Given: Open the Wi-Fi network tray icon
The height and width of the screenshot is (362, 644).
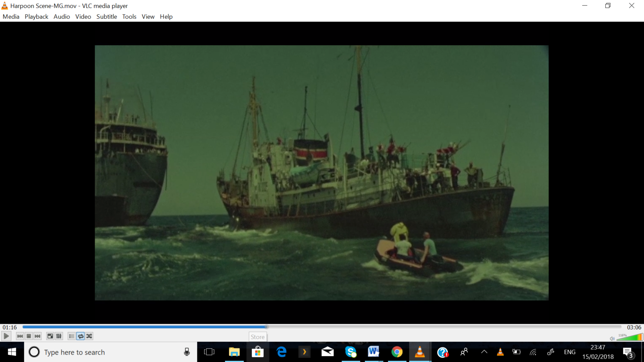Looking at the screenshot, I should (x=533, y=352).
